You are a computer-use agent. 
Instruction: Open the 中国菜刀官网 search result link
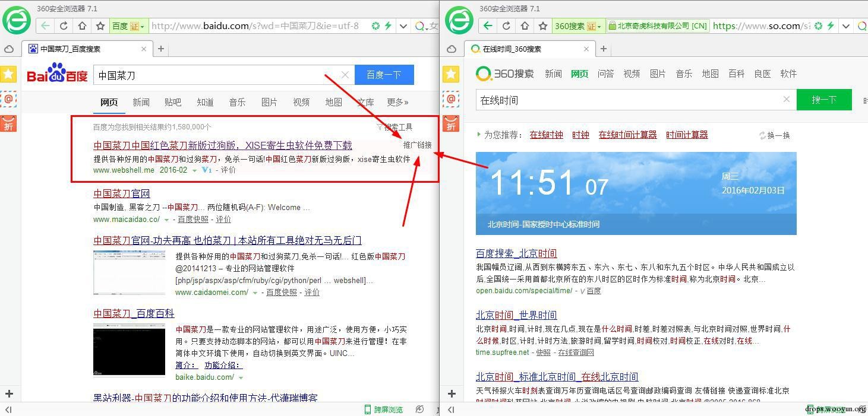point(122,193)
